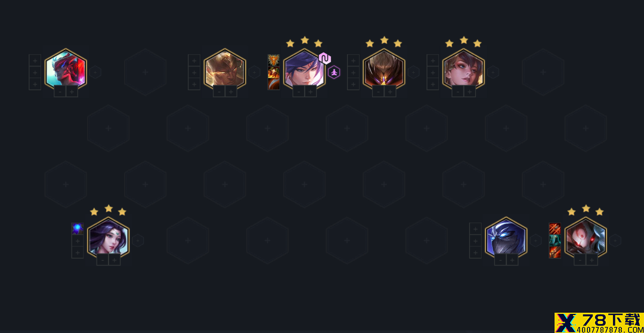This screenshot has height=333, width=644.
Task: Click the purple meditating-figure hex icon
Action: [x=334, y=72]
